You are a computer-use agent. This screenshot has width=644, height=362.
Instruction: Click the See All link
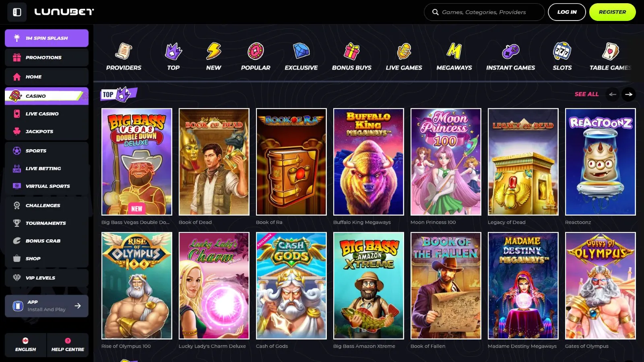[x=586, y=94]
